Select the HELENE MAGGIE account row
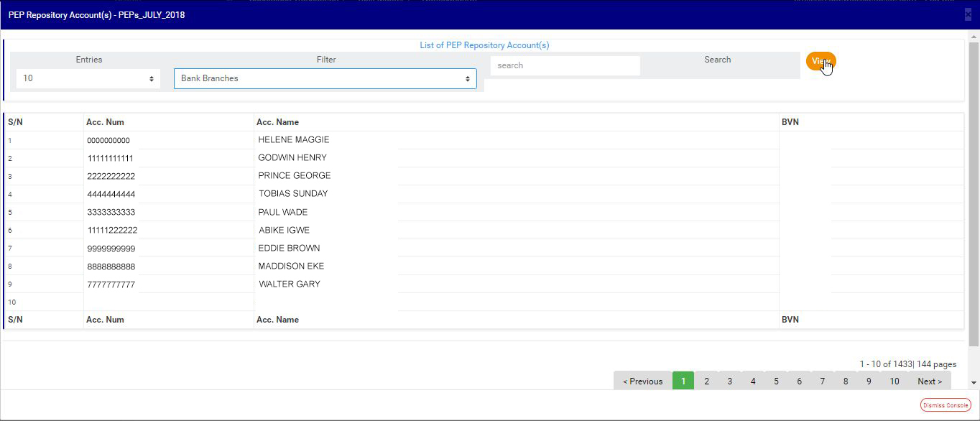Screen dimensions: 980x421 tap(293, 140)
